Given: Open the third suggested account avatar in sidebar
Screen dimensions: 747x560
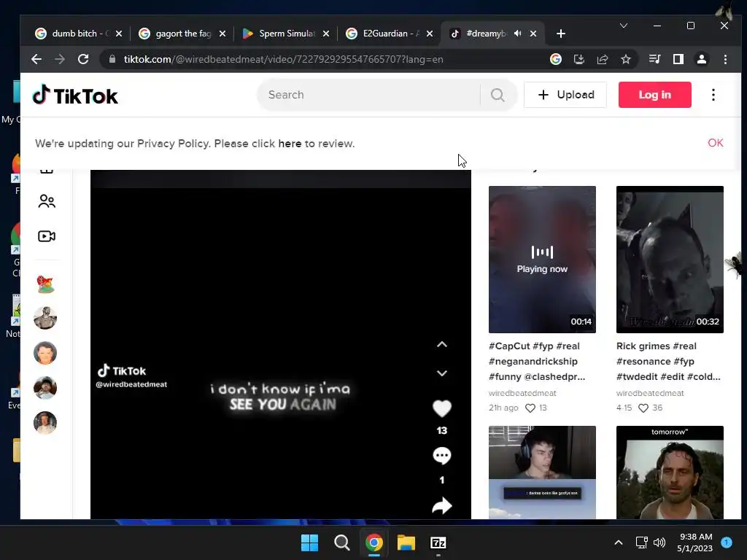Looking at the screenshot, I should tap(45, 353).
